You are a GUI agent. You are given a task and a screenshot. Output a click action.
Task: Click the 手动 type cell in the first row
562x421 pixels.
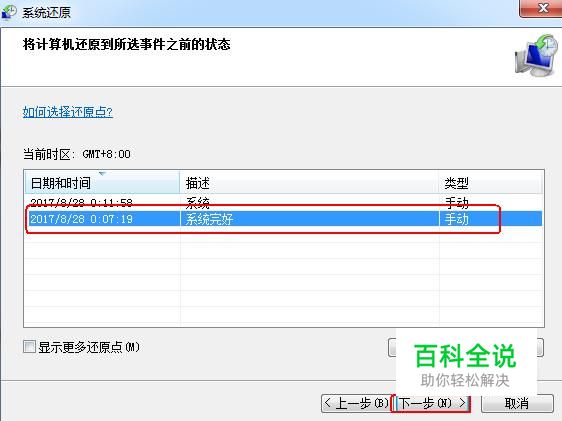(x=457, y=203)
